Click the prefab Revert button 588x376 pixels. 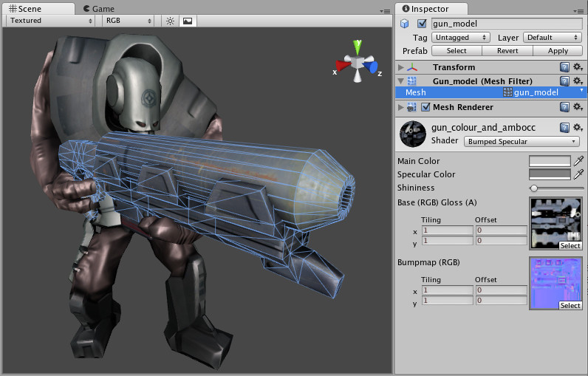507,51
